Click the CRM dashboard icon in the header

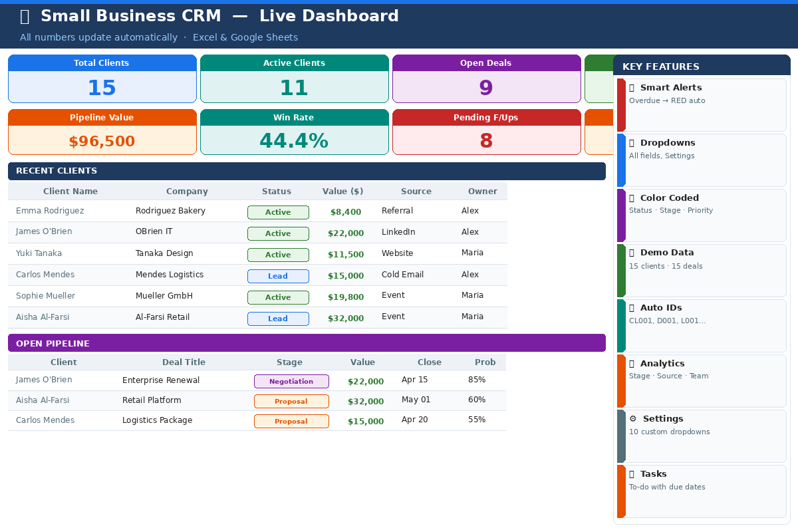tap(25, 16)
